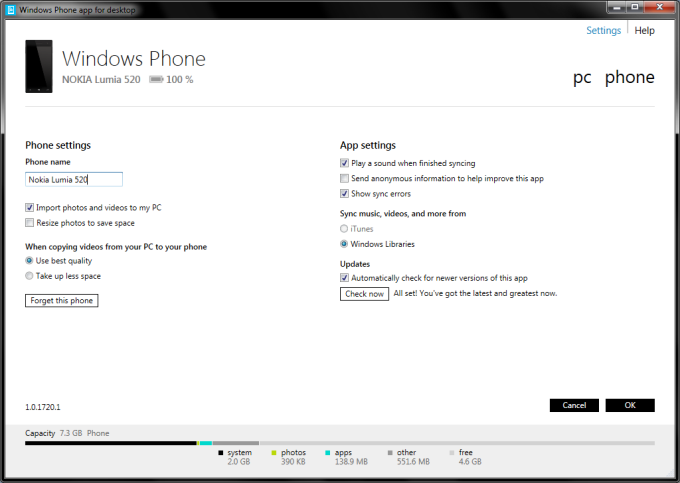680x483 pixels.
Task: Click the Cancel button
Action: click(x=574, y=405)
